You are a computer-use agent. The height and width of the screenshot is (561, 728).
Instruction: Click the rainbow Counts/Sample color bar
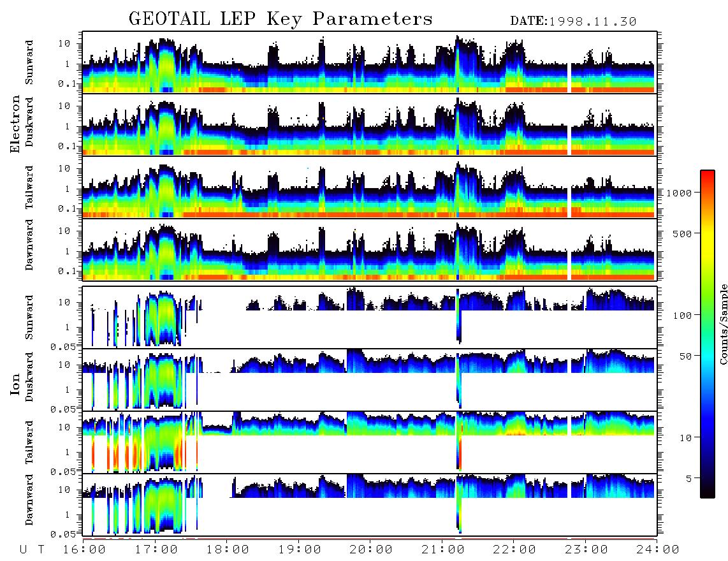click(708, 334)
